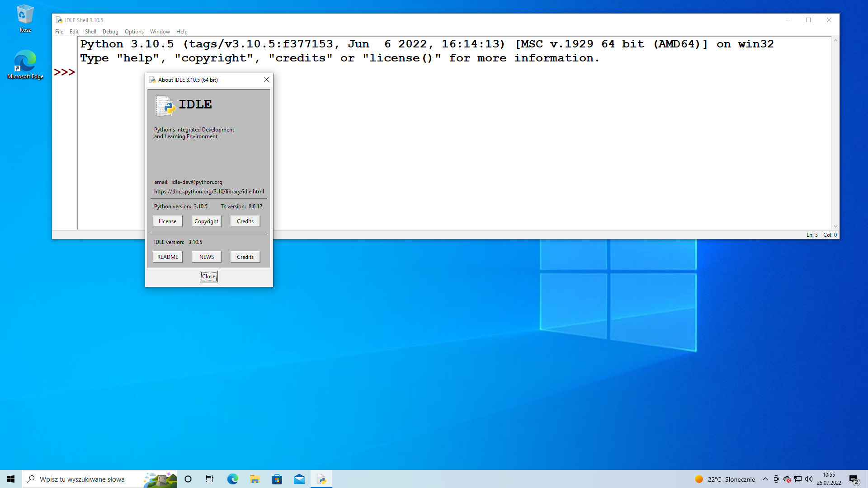Open the Window menu in IDLE
Screen dimensions: 868x488
coord(160,31)
